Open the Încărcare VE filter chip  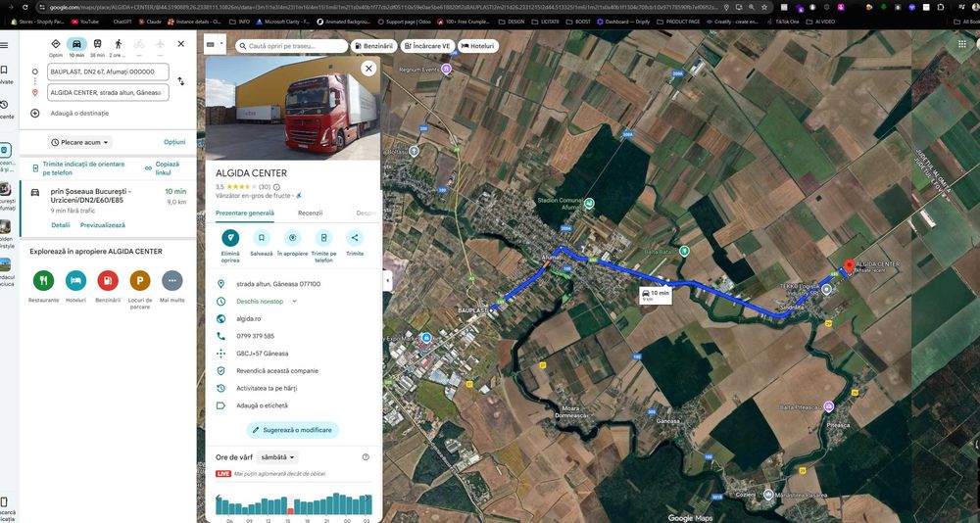tap(427, 46)
